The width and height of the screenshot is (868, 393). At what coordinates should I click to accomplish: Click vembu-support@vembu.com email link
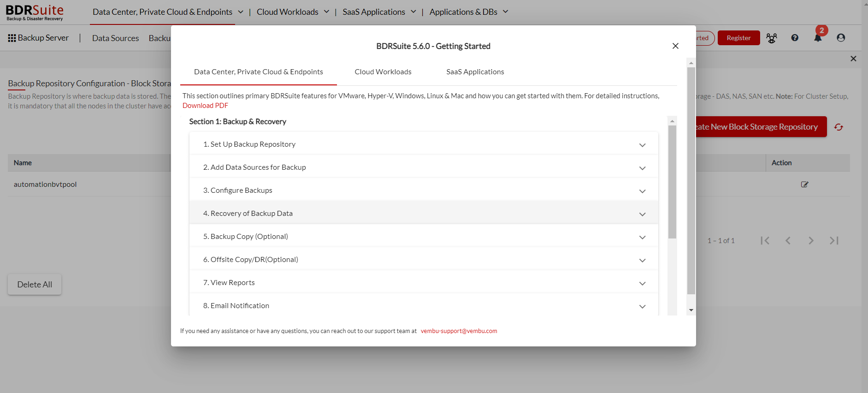459,331
